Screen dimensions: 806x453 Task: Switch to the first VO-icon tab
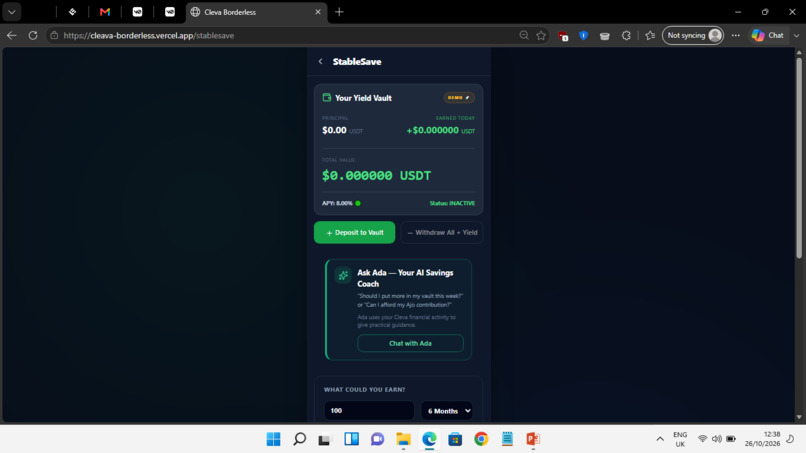(x=137, y=12)
